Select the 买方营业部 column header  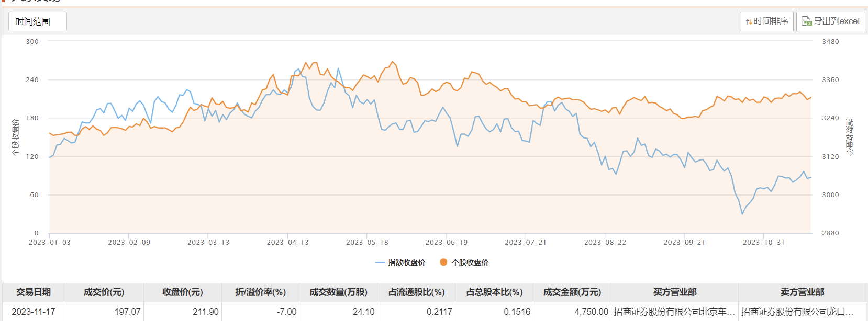(x=674, y=292)
